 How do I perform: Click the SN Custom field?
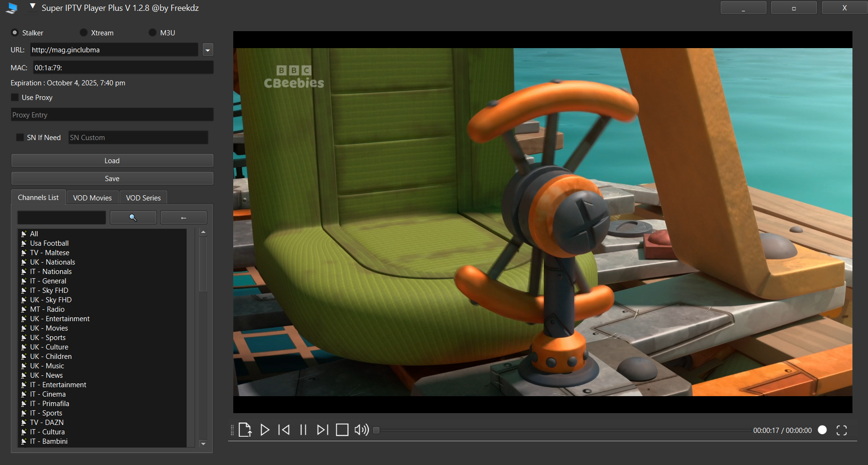pos(138,137)
